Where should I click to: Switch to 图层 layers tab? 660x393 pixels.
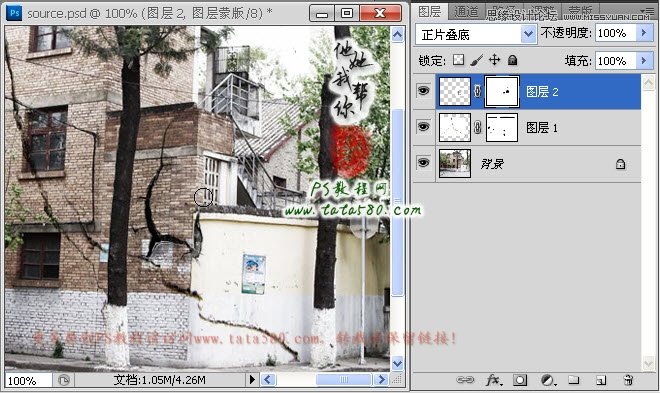(429, 12)
